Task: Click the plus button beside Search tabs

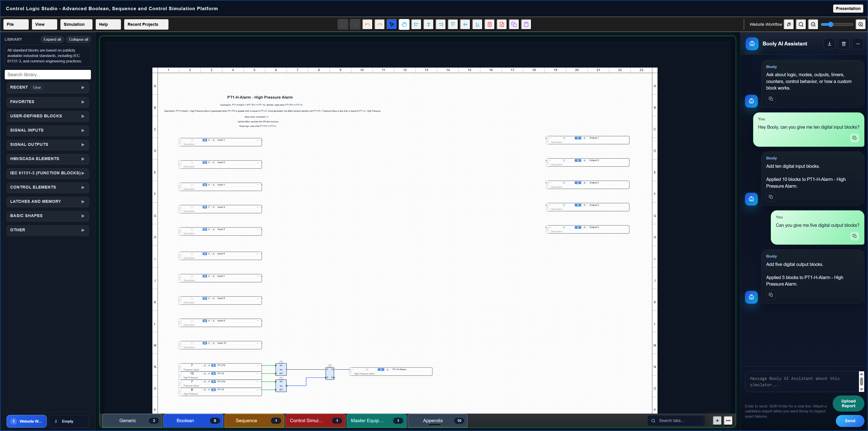Action: click(717, 421)
